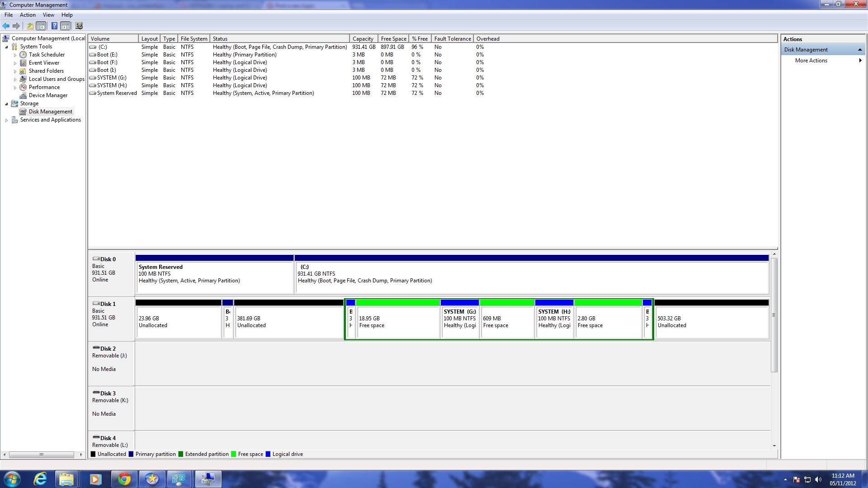
Task: Open the More Actions submenu arrow
Action: pos(860,61)
